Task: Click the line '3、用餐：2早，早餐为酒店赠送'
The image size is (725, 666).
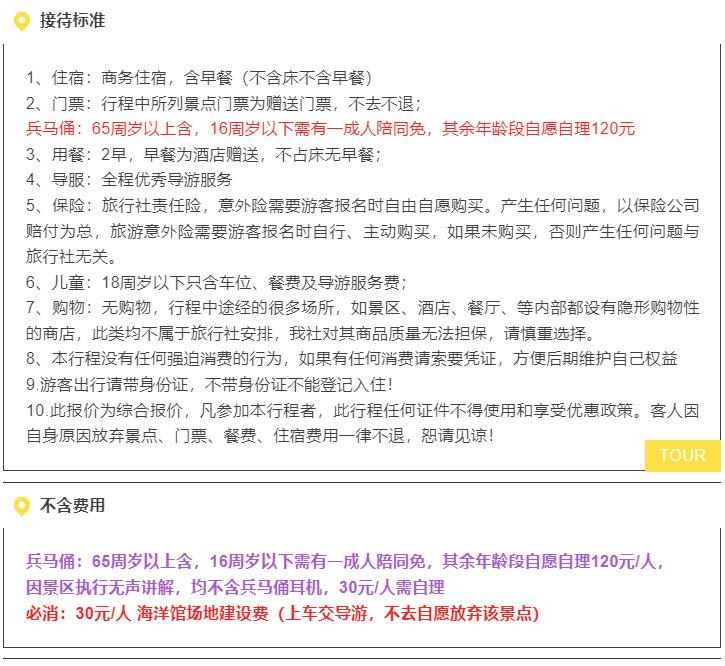Action: point(204,154)
